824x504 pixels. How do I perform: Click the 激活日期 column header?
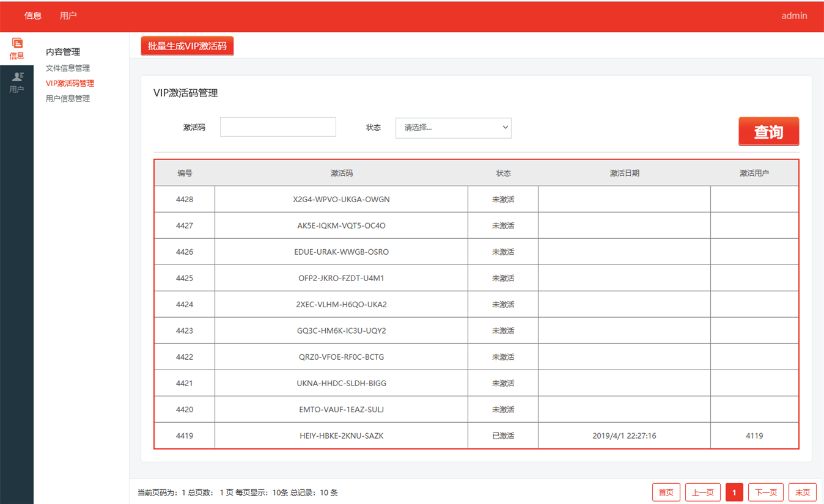click(624, 173)
